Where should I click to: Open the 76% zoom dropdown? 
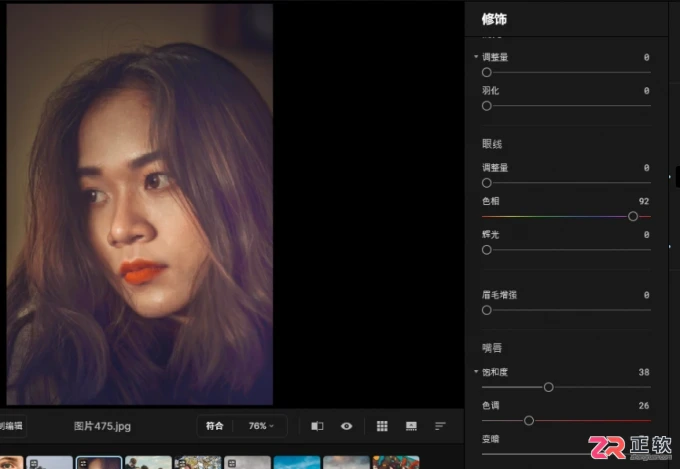(x=261, y=426)
